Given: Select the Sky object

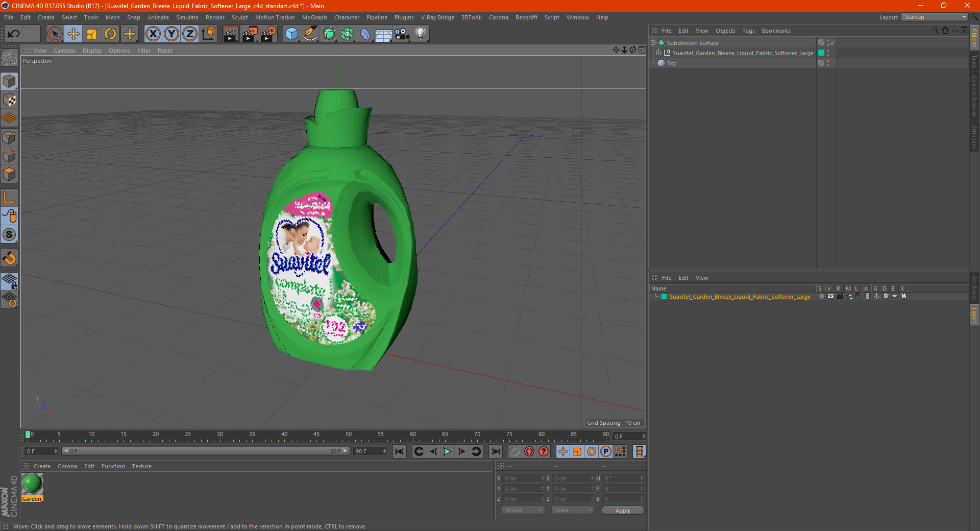Looking at the screenshot, I should (x=671, y=63).
